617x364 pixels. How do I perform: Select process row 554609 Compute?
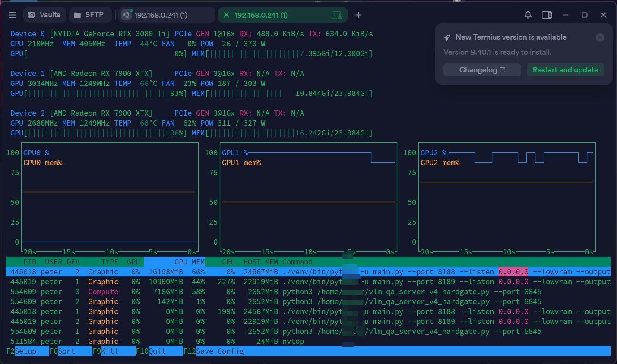308,292
